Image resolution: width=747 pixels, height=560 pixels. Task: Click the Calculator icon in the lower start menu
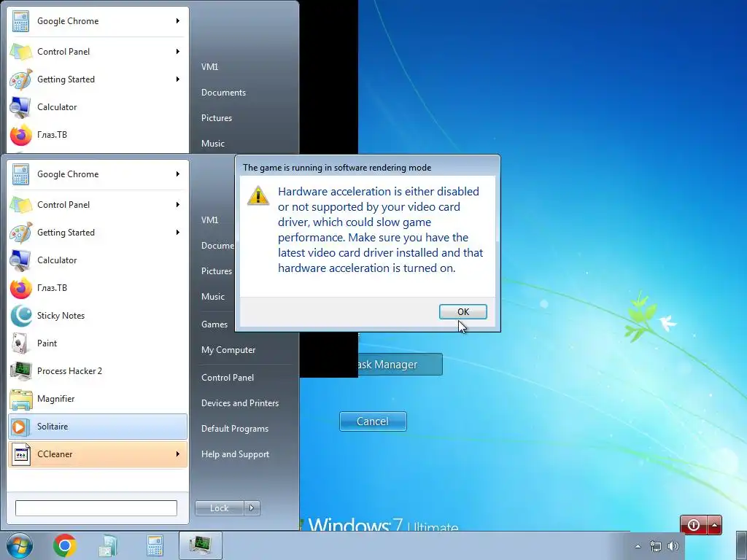click(x=21, y=260)
